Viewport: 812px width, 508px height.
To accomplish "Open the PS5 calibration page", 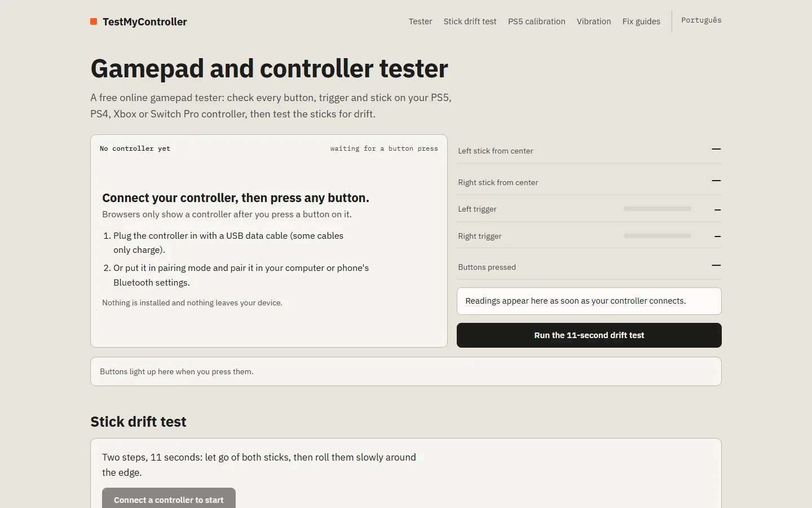I will pos(536,21).
